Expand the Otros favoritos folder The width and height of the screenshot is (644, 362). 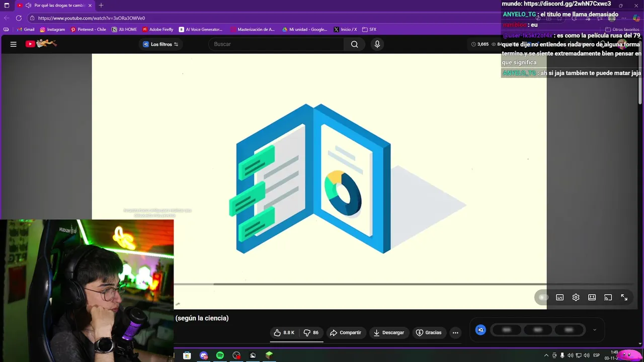pos(622,29)
